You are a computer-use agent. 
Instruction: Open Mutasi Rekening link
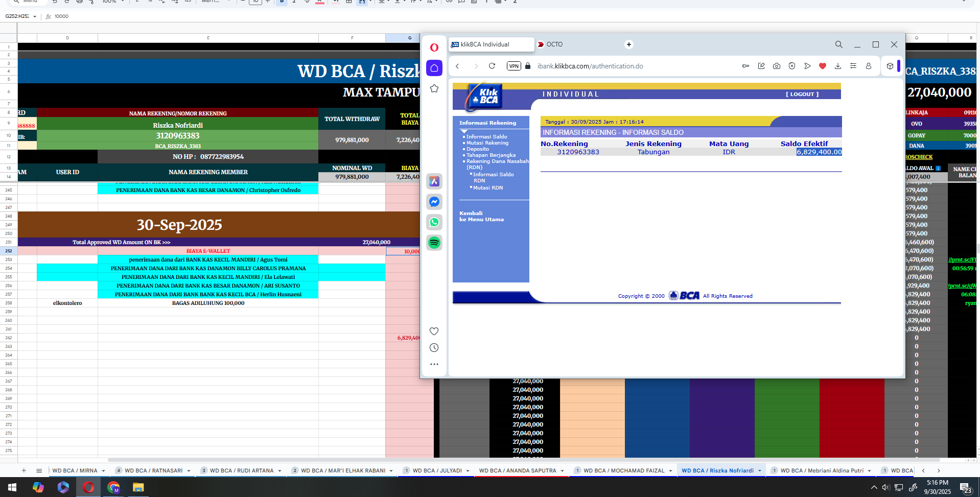coord(487,143)
